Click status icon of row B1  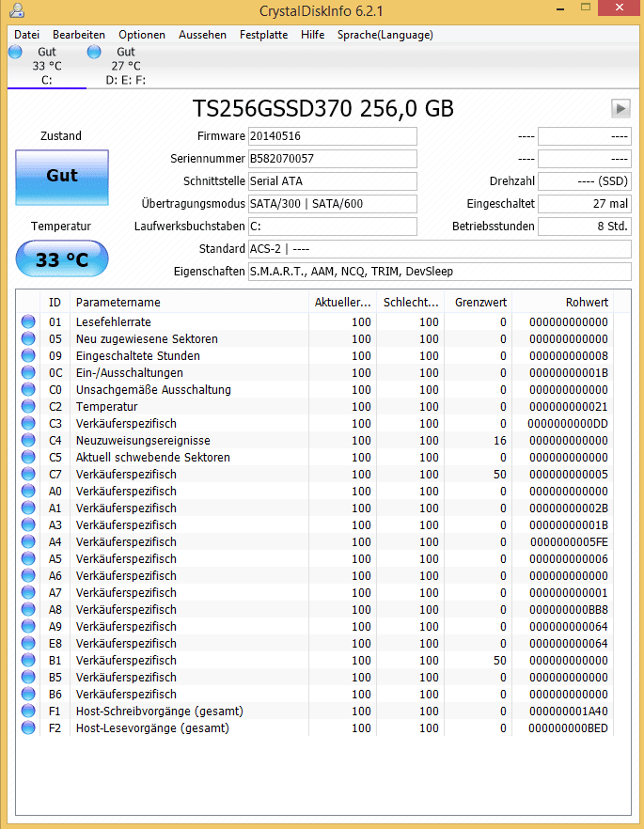[28, 661]
